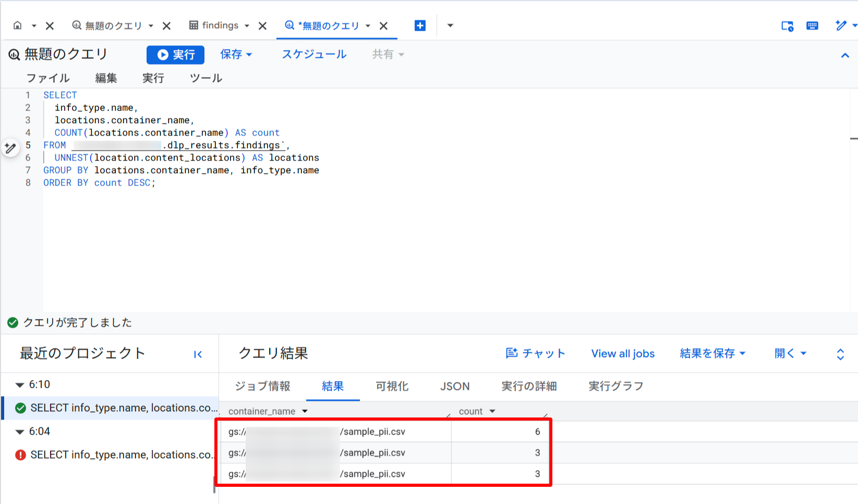Collapse the 最近のプロジェクト panel
The image size is (858, 504).
coord(198,354)
